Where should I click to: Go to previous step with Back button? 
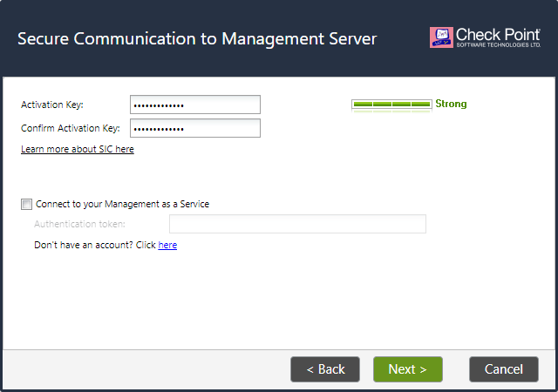(x=325, y=369)
